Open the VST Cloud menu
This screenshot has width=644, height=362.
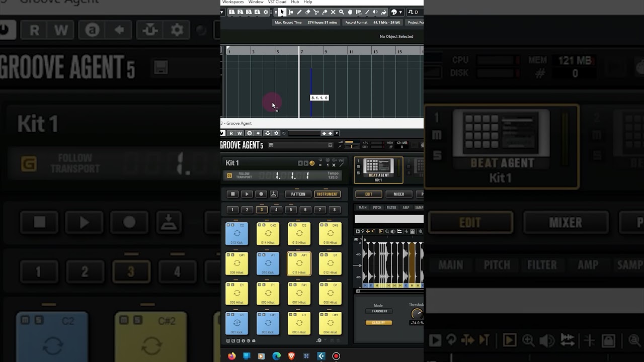pyautogui.click(x=277, y=2)
